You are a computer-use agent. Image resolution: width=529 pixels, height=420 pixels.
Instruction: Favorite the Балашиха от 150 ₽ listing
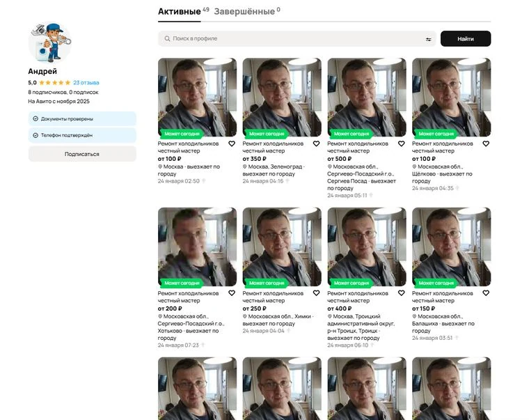coord(486,293)
